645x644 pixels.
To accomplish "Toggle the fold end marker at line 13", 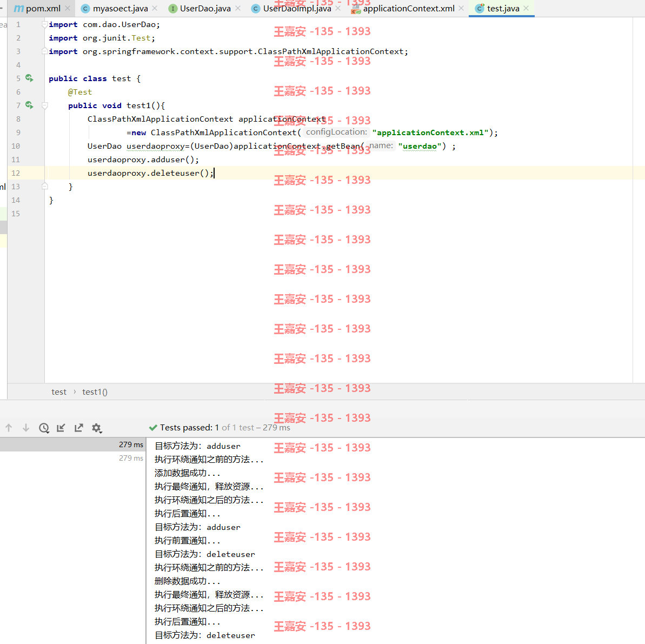I will tap(45, 187).
